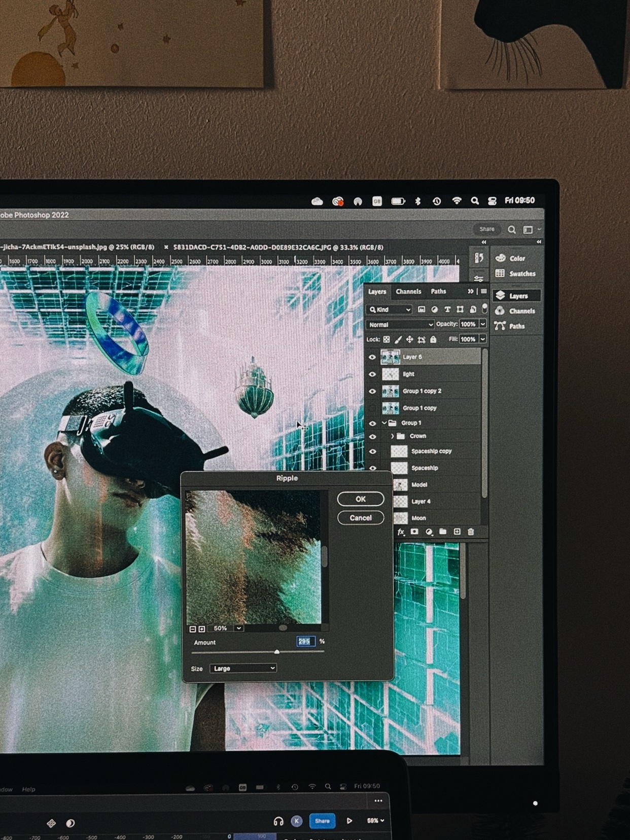630x840 pixels.
Task: Expand the Crown group chevron
Action: pos(392,436)
